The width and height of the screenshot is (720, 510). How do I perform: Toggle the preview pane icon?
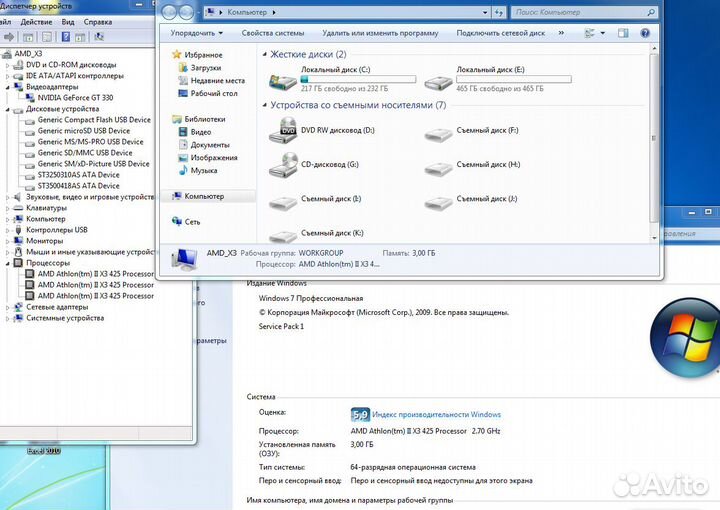click(x=623, y=33)
